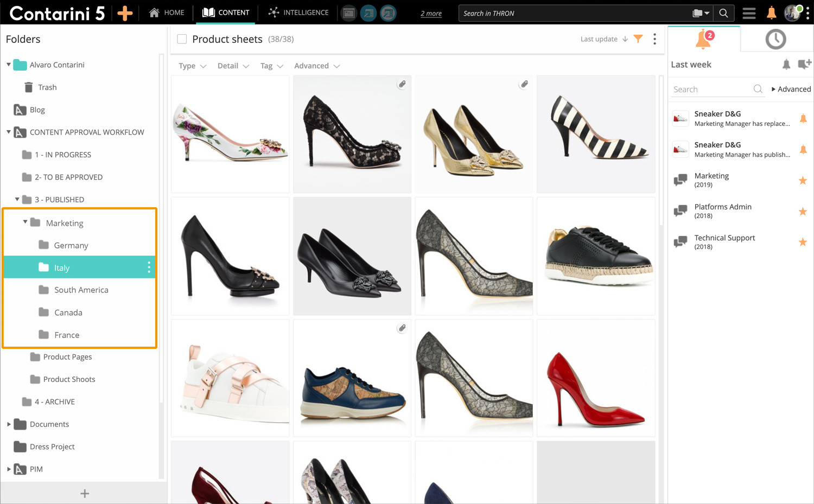
Task: Click the orange filter funnel icon
Action: point(638,39)
